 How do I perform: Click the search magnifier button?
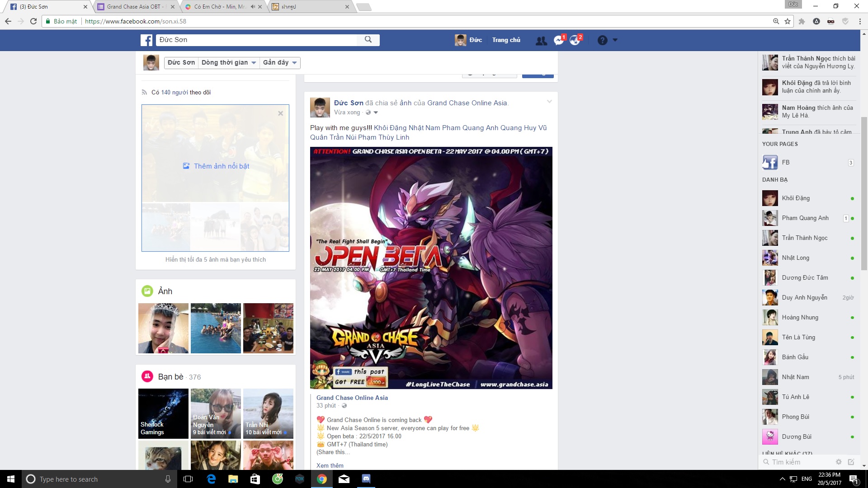click(x=368, y=40)
